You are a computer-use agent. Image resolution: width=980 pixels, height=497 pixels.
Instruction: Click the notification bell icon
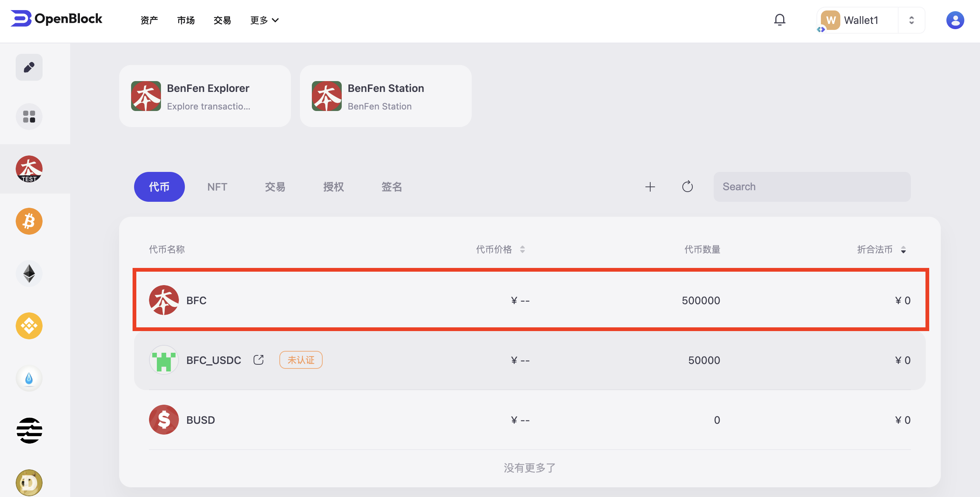point(779,20)
